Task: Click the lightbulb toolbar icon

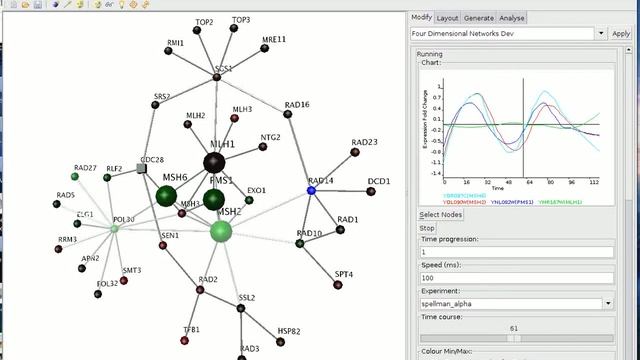Action: tap(121, 4)
